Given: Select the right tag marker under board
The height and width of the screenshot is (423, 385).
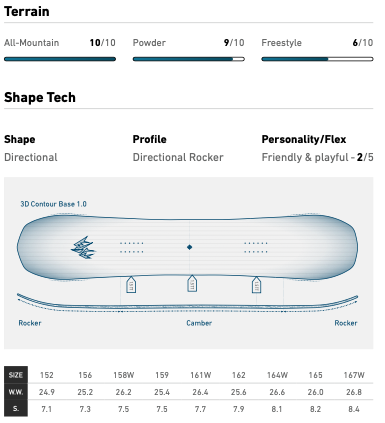Looking at the screenshot, I should coord(256,285).
